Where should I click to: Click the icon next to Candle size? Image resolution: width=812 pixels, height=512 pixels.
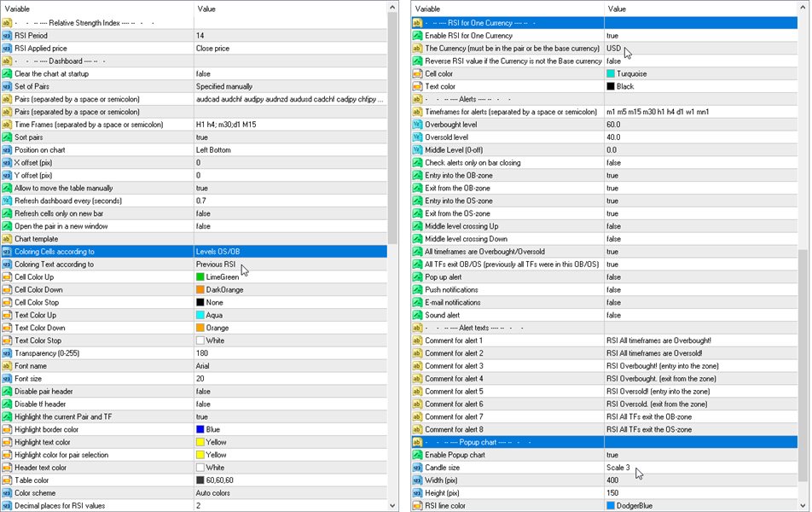click(417, 468)
